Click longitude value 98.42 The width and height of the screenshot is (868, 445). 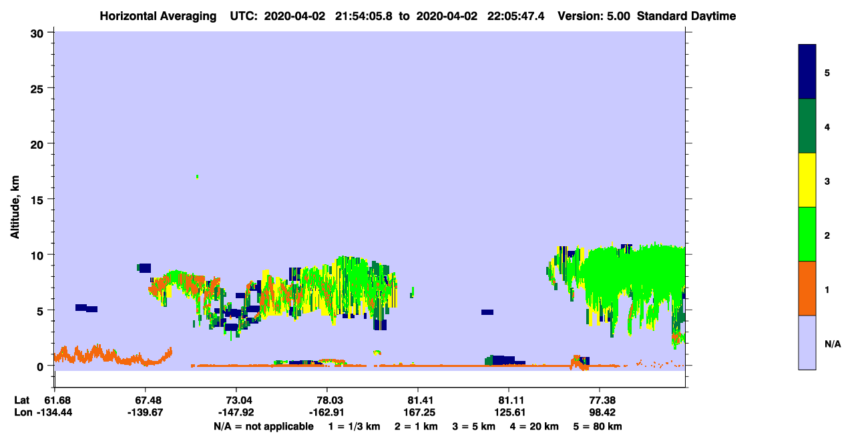coord(600,412)
